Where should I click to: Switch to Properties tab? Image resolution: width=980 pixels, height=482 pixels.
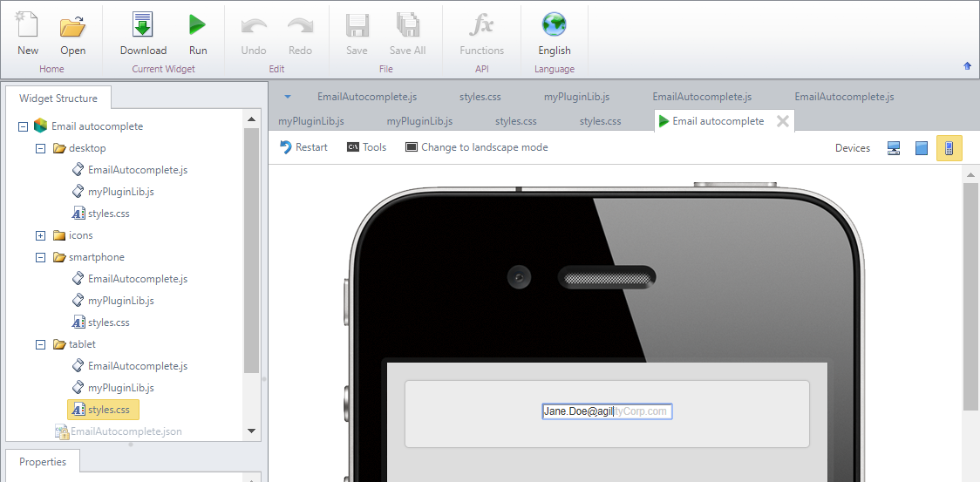coord(43,462)
